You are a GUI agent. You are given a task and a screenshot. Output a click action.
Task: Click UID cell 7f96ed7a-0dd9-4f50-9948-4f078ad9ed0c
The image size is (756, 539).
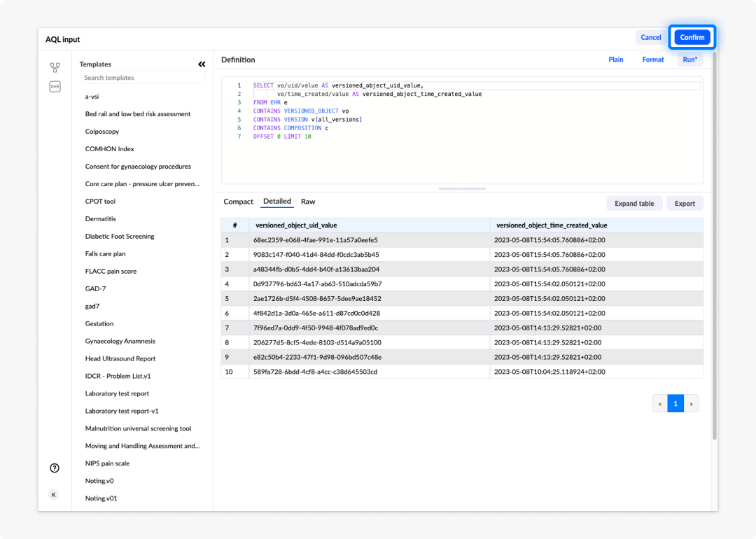click(x=370, y=328)
